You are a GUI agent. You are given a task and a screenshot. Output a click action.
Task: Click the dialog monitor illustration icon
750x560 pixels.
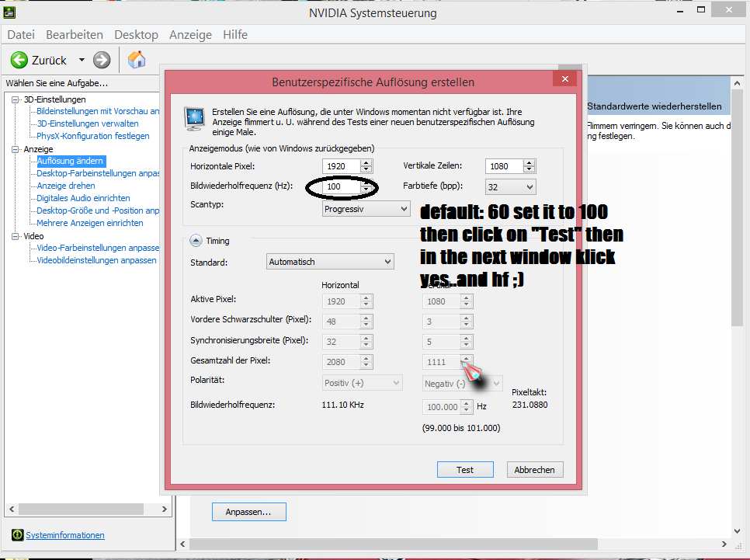click(x=195, y=119)
